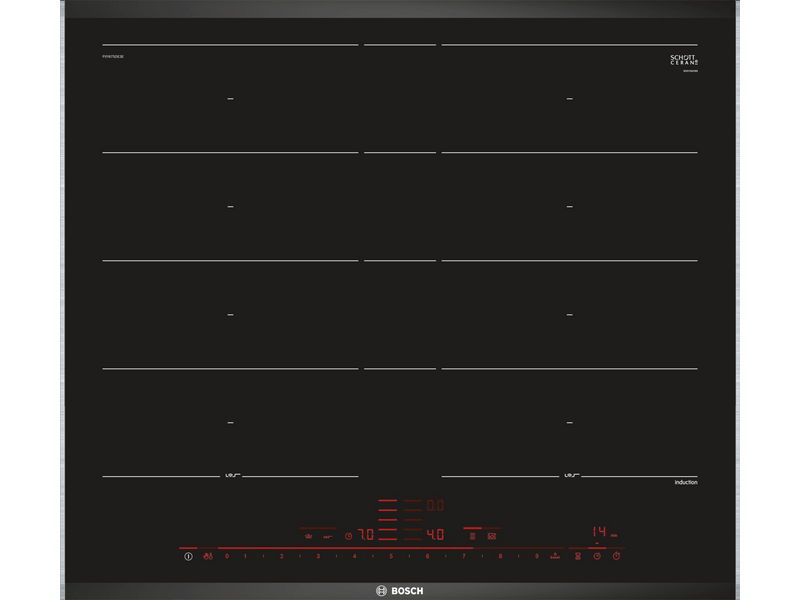
Task: Set power level to 0 on slider
Action: point(227,555)
